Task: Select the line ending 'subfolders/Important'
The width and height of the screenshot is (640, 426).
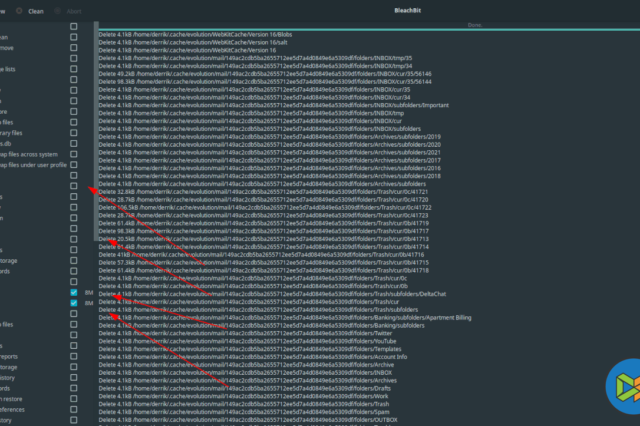Action: [273, 105]
